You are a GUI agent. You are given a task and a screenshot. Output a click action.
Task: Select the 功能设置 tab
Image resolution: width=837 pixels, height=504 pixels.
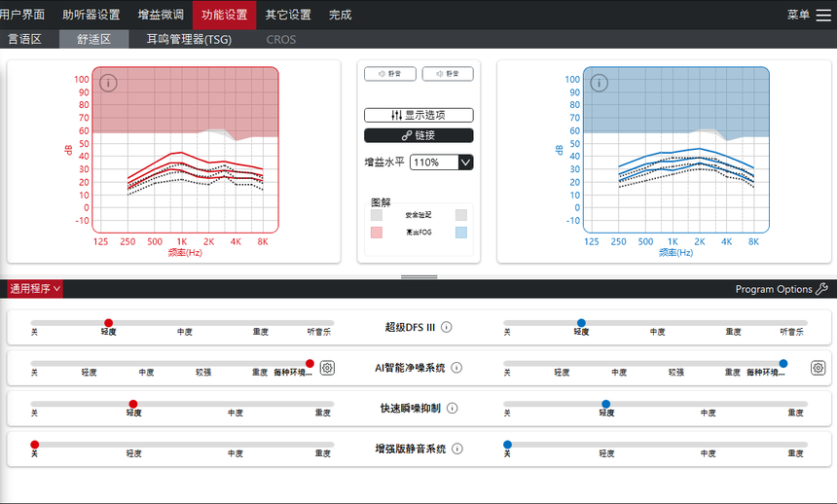(224, 15)
